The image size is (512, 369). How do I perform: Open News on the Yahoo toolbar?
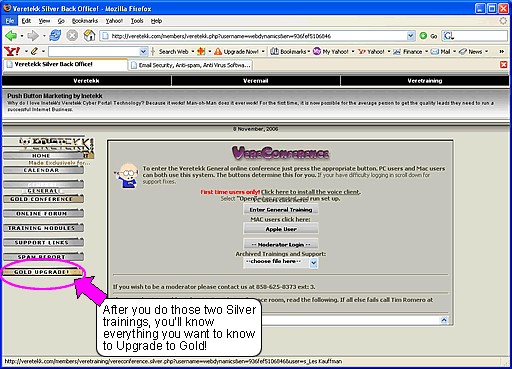click(471, 52)
